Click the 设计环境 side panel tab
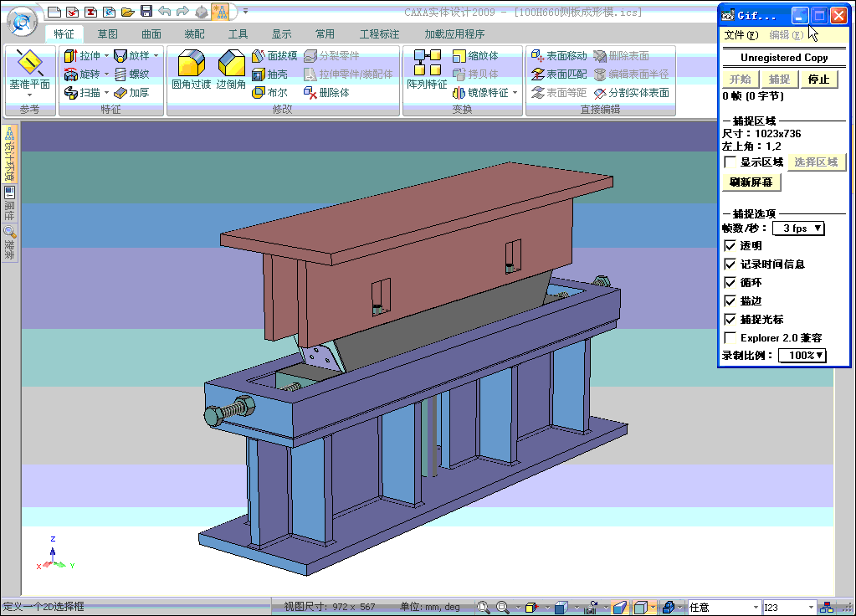This screenshot has width=856, height=616. tap(10, 156)
